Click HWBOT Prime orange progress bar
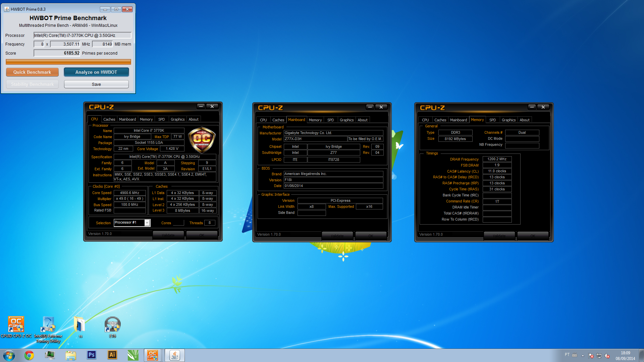 coord(68,62)
